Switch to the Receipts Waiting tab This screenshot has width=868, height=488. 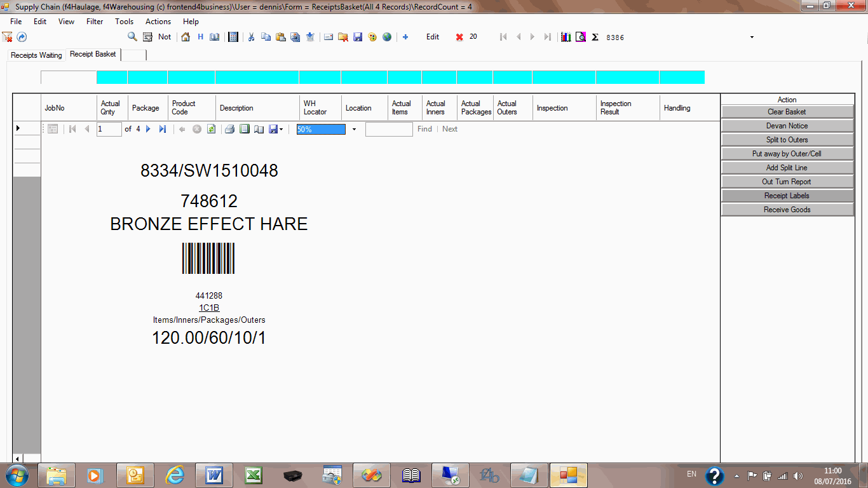pos(36,55)
